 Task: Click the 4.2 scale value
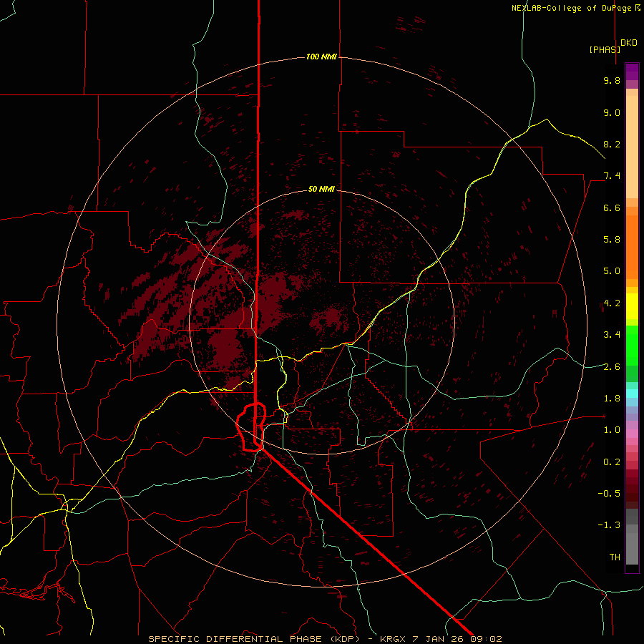[x=612, y=303]
